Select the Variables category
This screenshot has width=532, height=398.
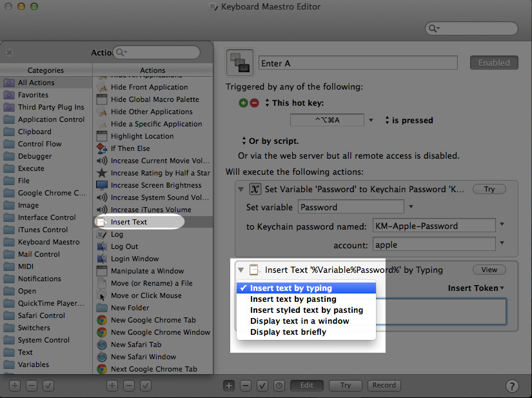(46, 364)
